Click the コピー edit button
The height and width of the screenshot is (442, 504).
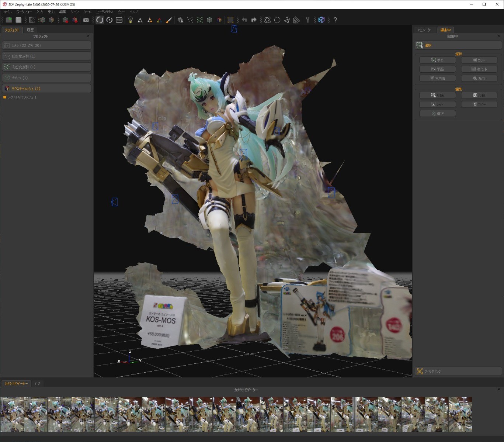coord(479,104)
